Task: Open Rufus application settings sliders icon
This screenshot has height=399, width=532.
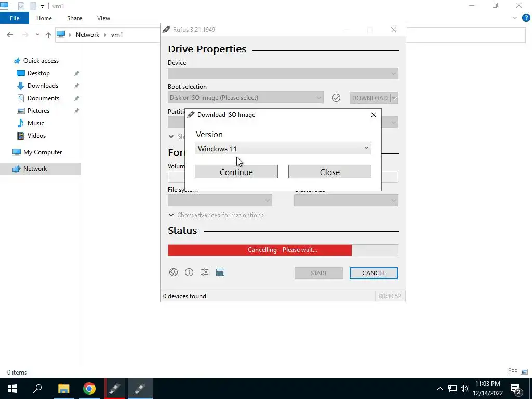Action: (205, 272)
